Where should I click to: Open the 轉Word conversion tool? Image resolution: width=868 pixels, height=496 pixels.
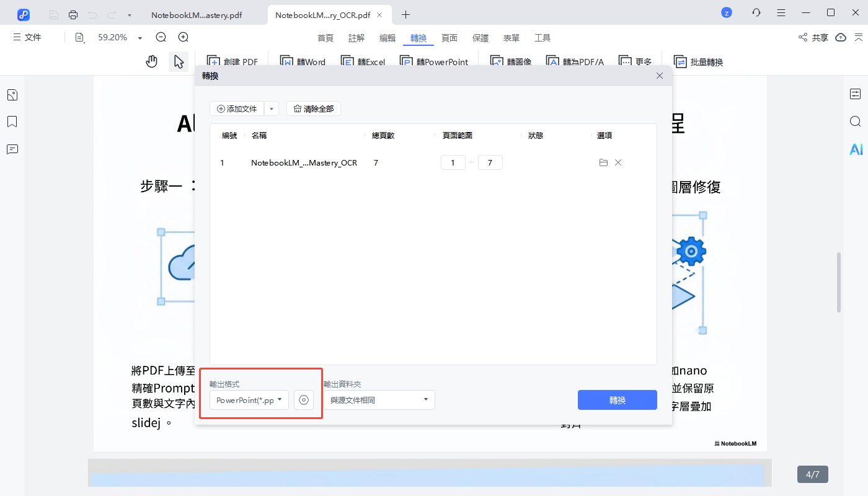pyautogui.click(x=303, y=61)
